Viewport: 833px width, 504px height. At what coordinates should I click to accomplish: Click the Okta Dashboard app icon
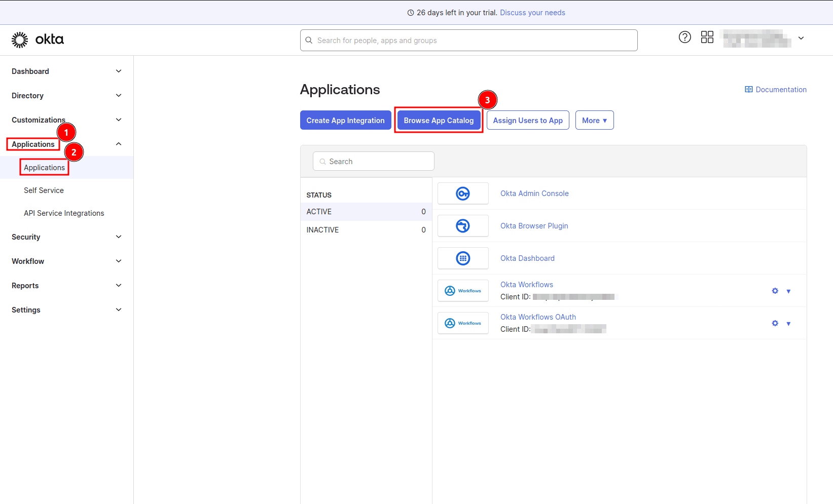(462, 258)
